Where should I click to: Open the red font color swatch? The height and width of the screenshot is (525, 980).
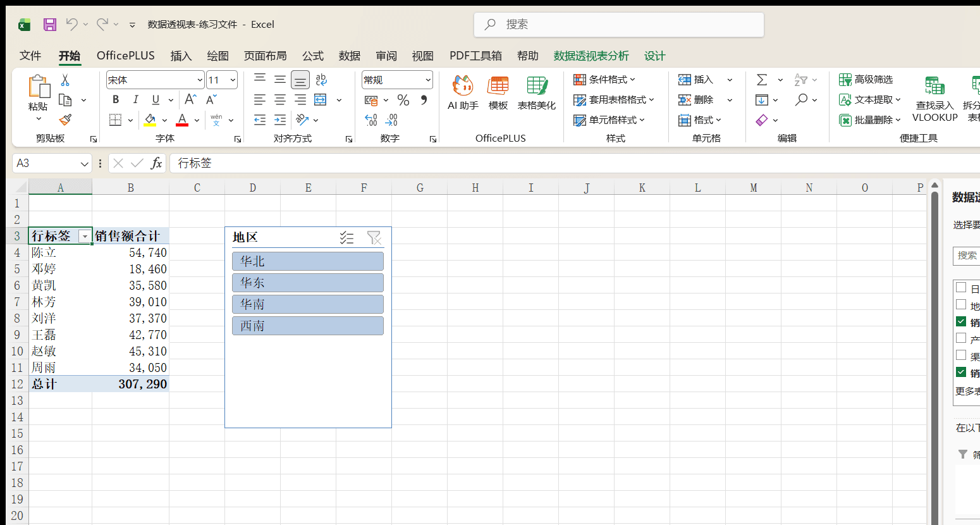pos(182,120)
